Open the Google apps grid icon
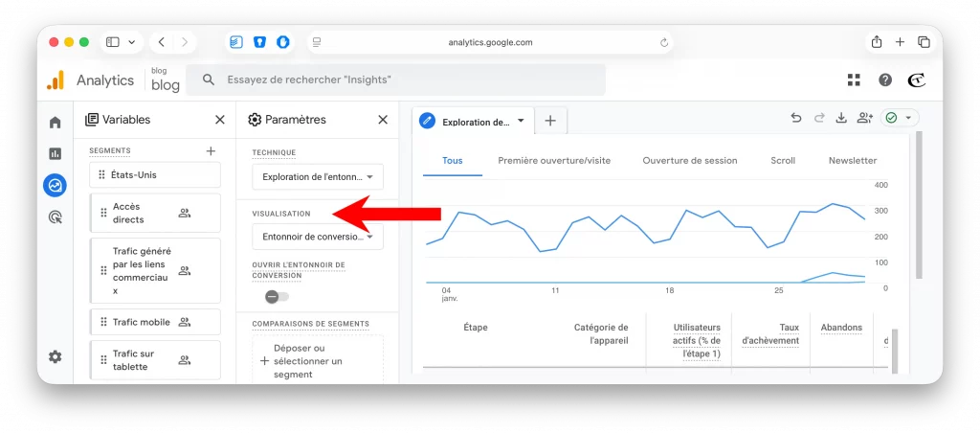 coord(854,80)
